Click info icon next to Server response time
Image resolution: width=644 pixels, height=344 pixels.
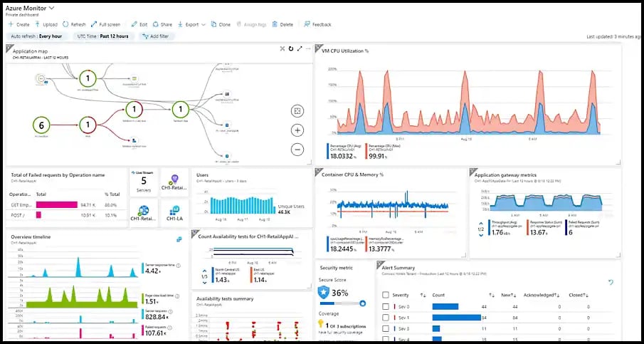[178, 266]
